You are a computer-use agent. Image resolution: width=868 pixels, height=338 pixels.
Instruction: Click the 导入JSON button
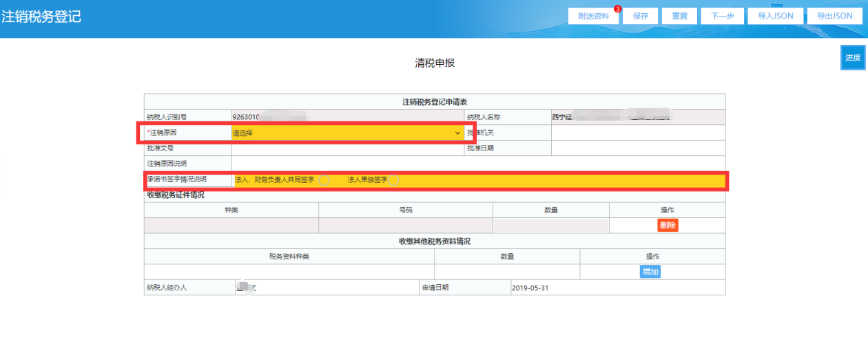(x=775, y=16)
